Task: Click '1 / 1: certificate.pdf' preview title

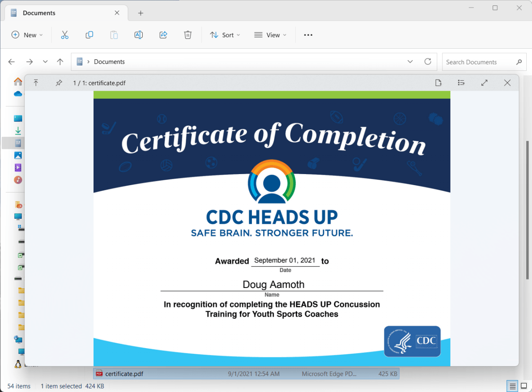Action: [99, 83]
